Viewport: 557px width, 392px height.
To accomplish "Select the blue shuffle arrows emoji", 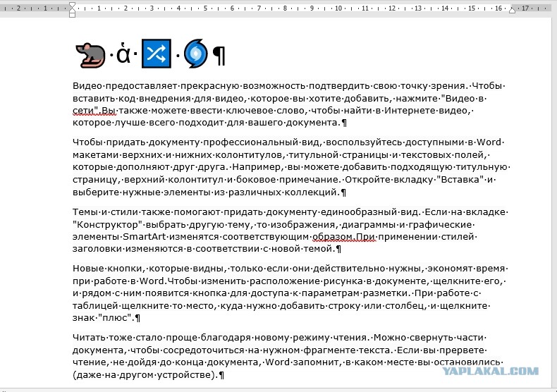I will pyautogui.click(x=157, y=54).
